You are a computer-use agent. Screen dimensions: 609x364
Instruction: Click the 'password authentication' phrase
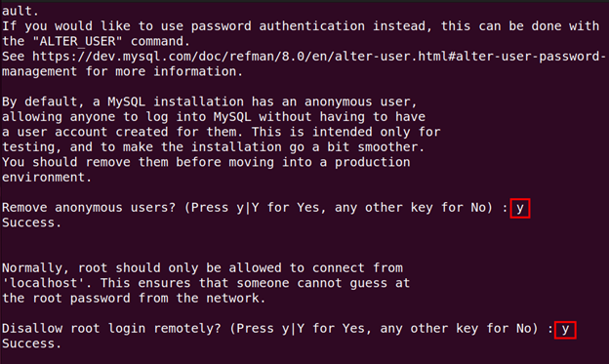(278, 26)
